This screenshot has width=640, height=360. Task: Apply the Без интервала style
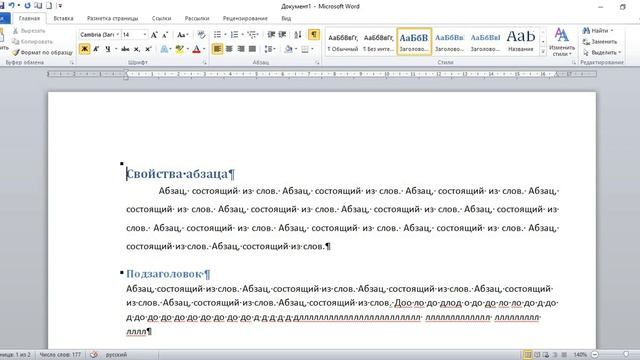click(x=378, y=42)
